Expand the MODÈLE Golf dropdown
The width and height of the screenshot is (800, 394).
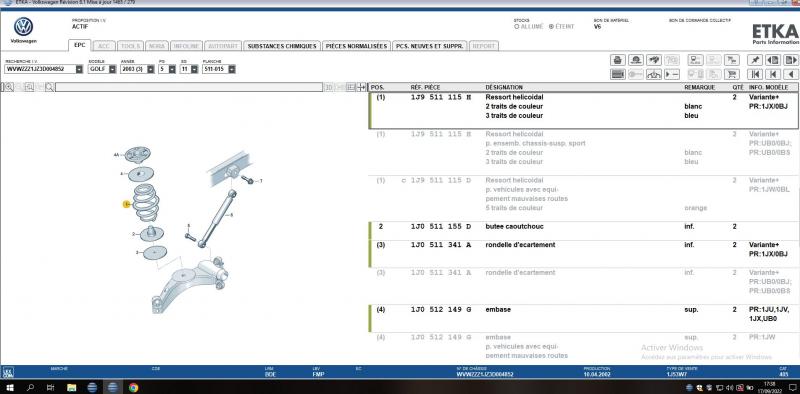112,69
